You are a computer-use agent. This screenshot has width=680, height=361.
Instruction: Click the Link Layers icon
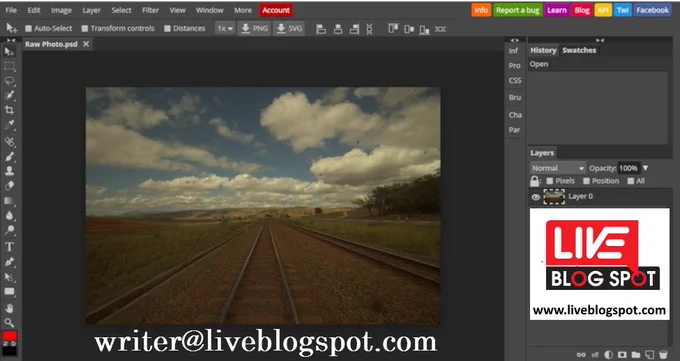point(581,355)
